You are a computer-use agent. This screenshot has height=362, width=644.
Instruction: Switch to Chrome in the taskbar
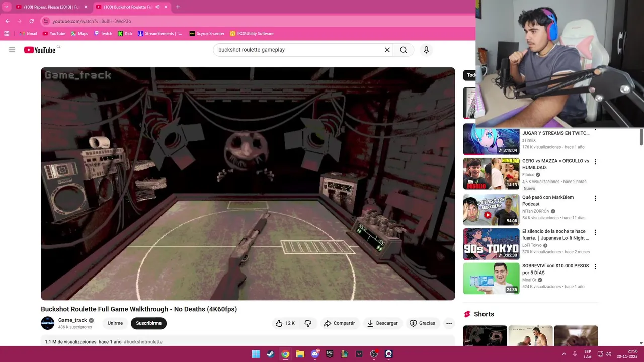pos(285,354)
